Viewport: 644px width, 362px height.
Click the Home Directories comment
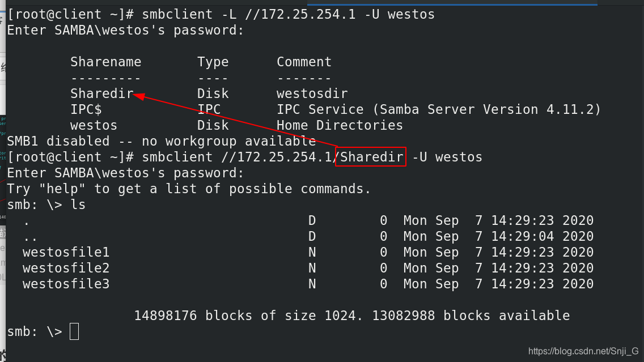tap(340, 125)
